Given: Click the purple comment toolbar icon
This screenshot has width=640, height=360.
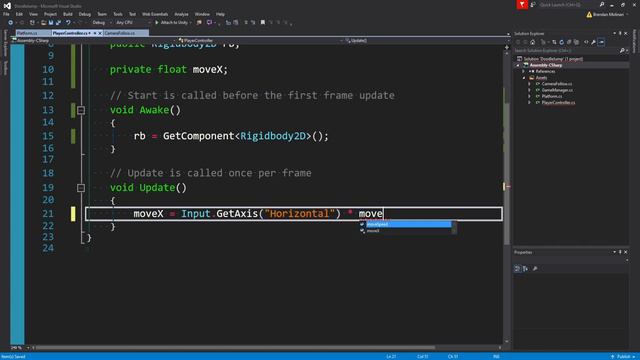Looking at the screenshot, I should [209, 23].
